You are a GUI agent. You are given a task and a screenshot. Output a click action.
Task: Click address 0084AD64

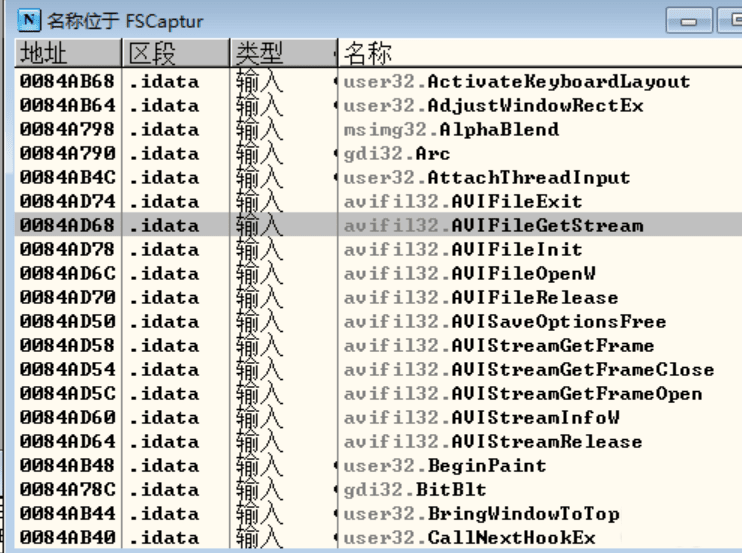(67, 442)
